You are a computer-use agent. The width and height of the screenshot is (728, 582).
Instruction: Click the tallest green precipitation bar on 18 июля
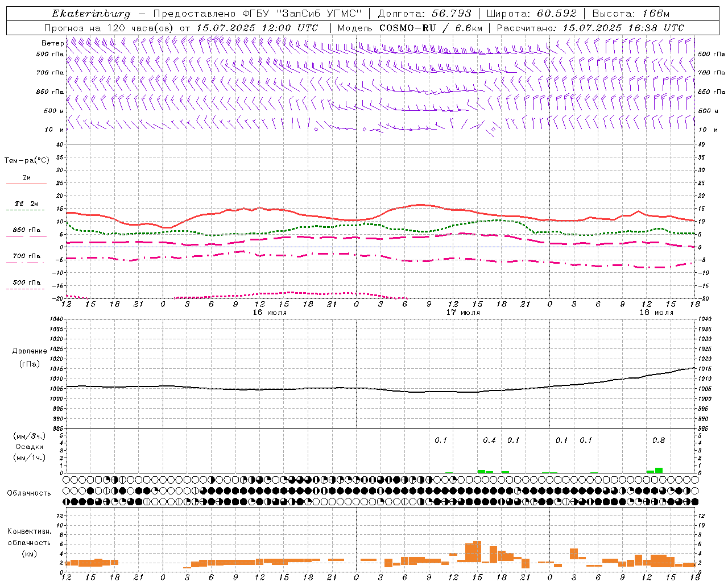click(659, 470)
